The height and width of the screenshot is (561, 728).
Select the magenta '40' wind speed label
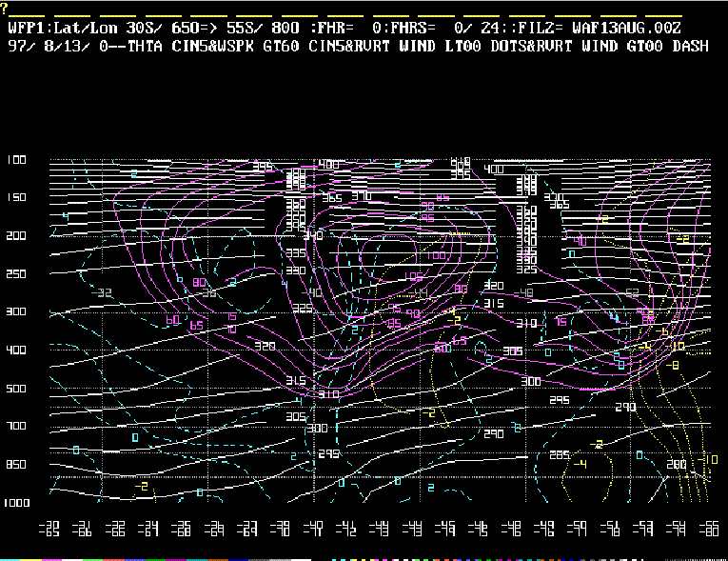point(580,241)
